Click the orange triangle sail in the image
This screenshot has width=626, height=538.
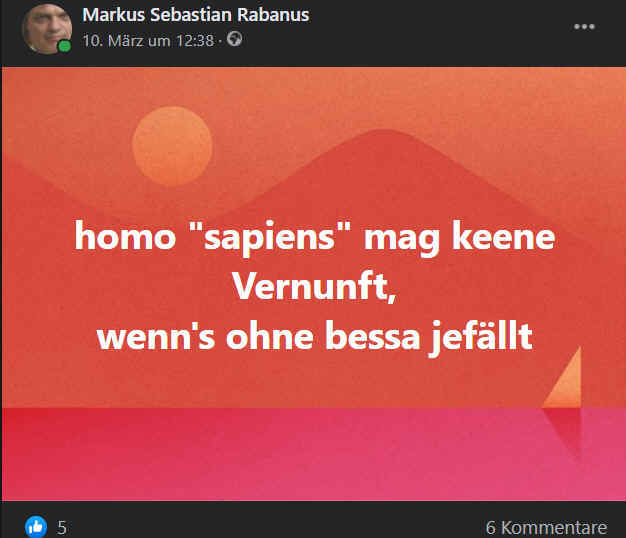coord(563,377)
